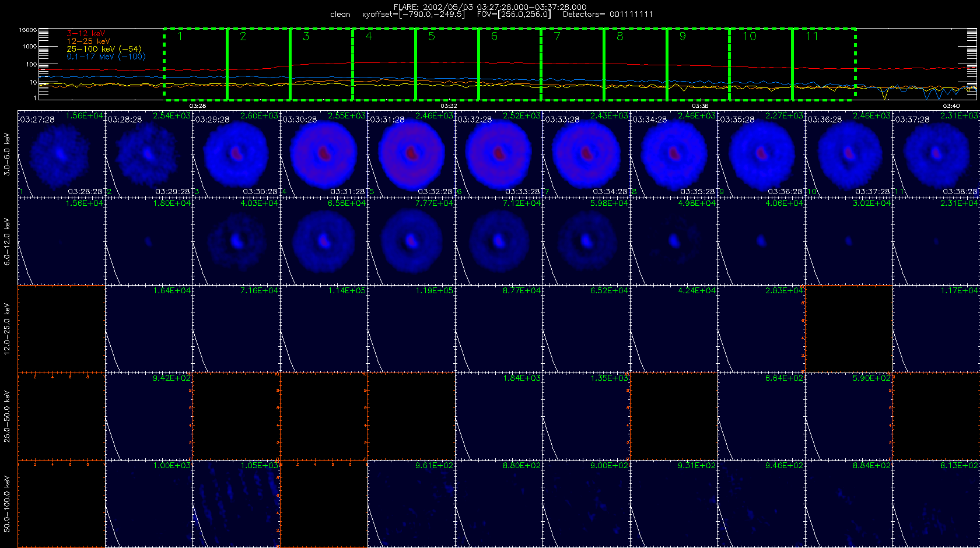Select time interval 6 on light curve
The width and height of the screenshot is (980, 548).
(x=510, y=64)
